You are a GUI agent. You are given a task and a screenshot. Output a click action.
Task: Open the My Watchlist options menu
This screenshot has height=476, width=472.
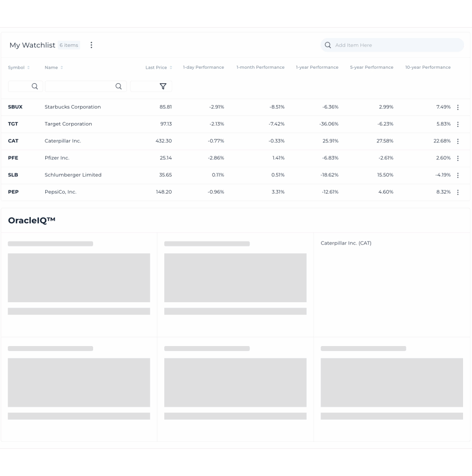click(91, 45)
